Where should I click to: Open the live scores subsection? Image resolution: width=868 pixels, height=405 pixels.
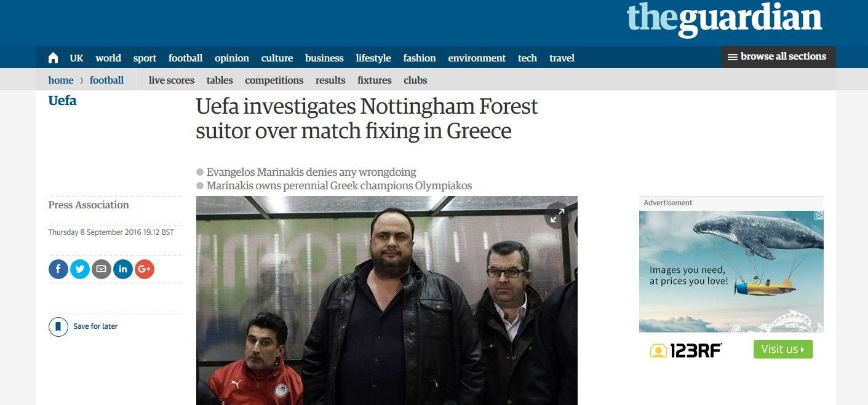coord(172,80)
